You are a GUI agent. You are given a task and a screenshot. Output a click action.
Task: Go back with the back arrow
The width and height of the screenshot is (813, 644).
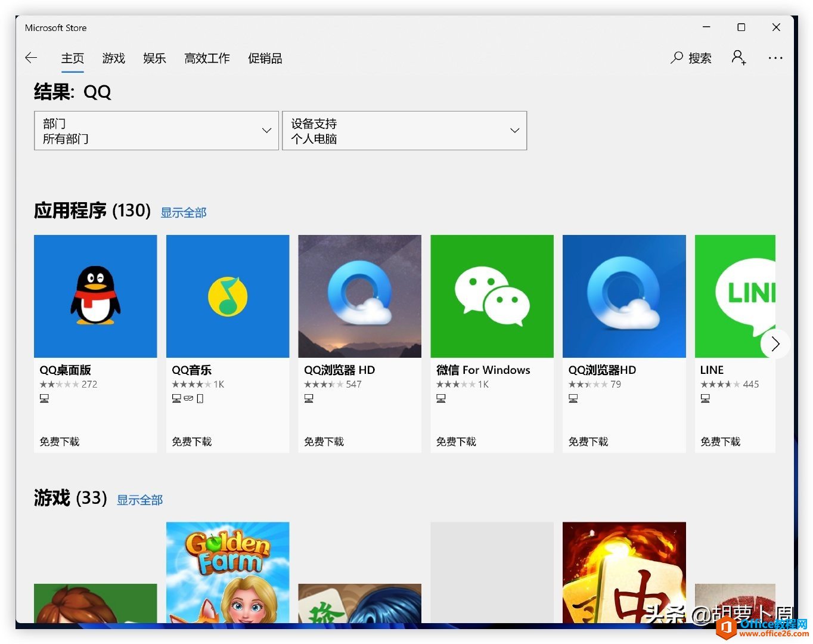click(31, 58)
